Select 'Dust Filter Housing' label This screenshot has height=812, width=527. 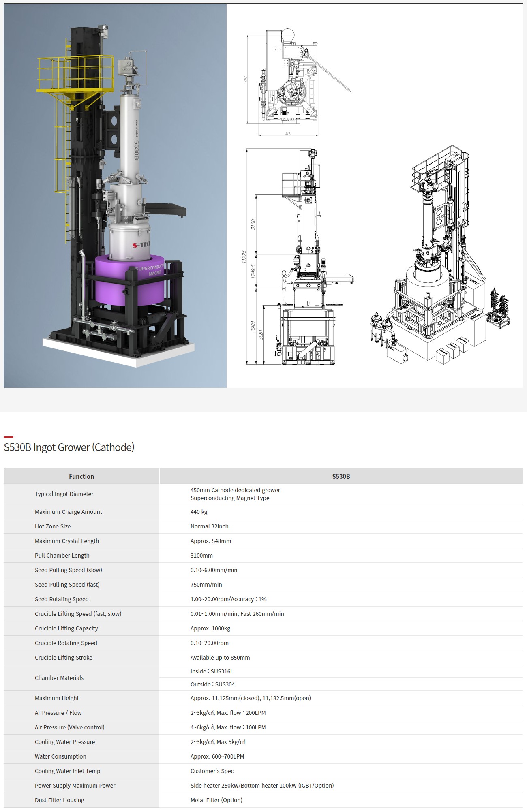[60, 800]
